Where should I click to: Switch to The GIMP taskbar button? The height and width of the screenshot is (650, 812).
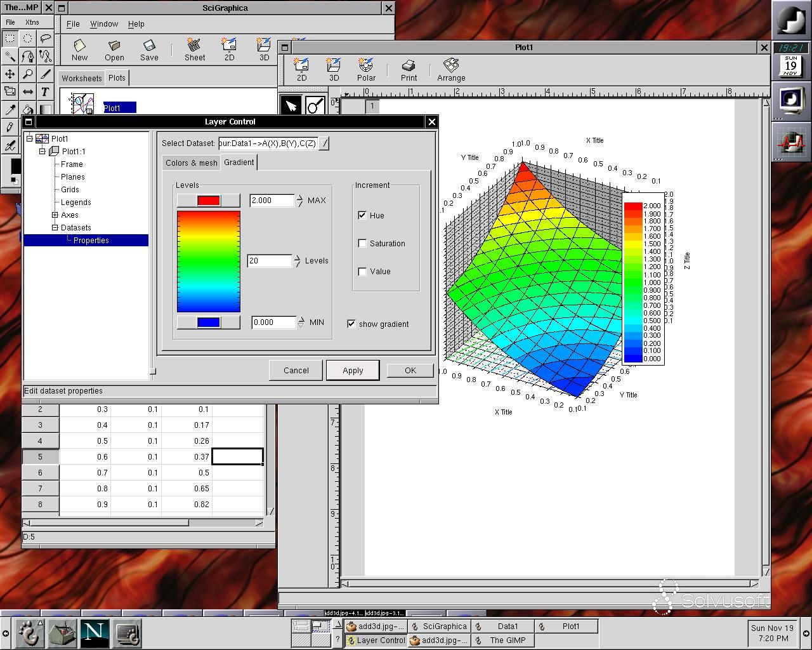[503, 640]
